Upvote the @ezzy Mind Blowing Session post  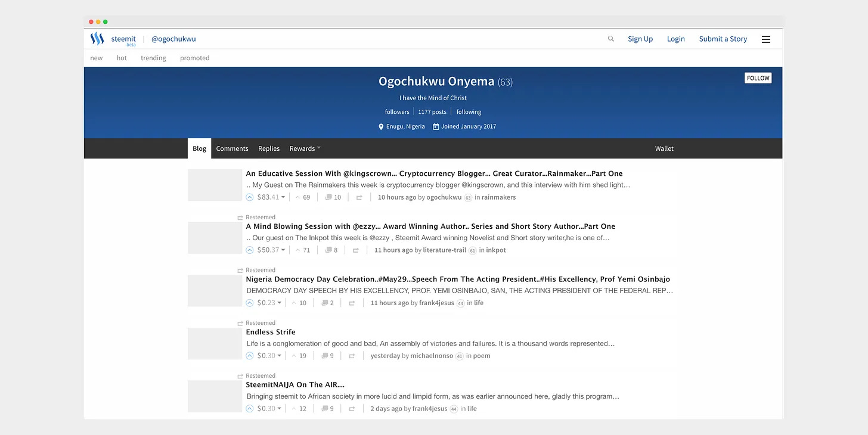pos(250,250)
